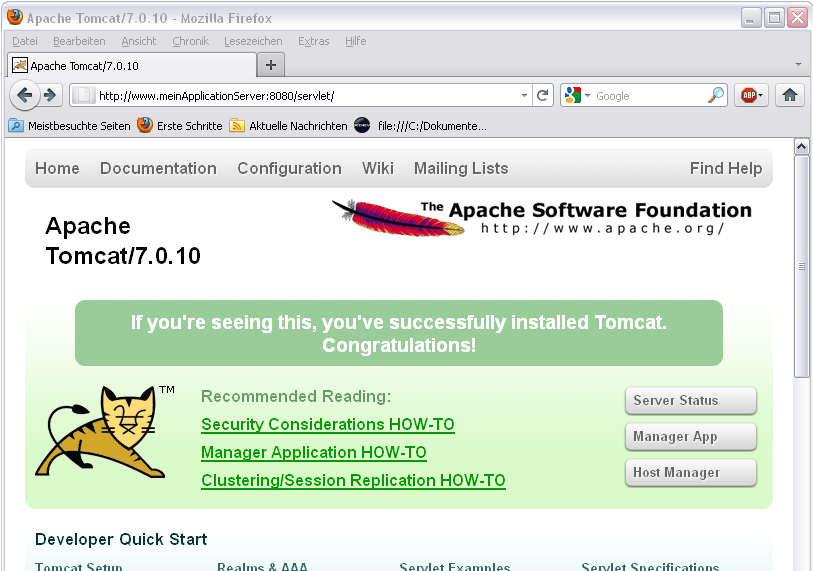813x571 pixels.
Task: Click the Manager App button
Action: [691, 437]
